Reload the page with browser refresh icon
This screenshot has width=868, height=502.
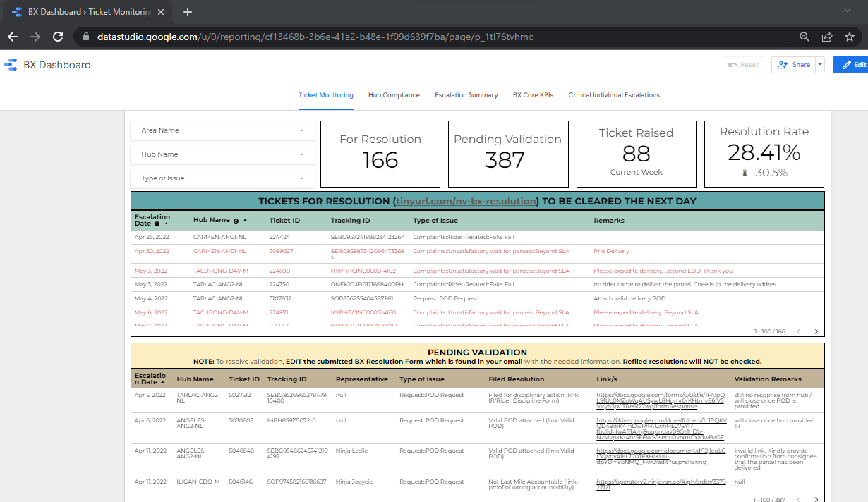pyautogui.click(x=58, y=37)
